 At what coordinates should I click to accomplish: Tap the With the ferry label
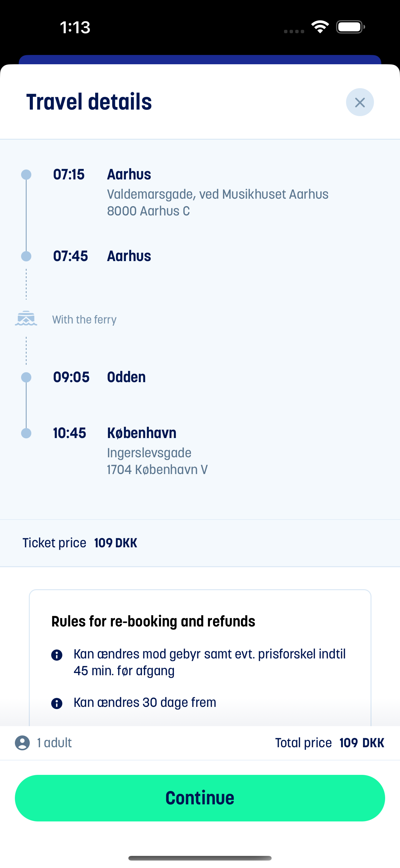pyautogui.click(x=84, y=319)
